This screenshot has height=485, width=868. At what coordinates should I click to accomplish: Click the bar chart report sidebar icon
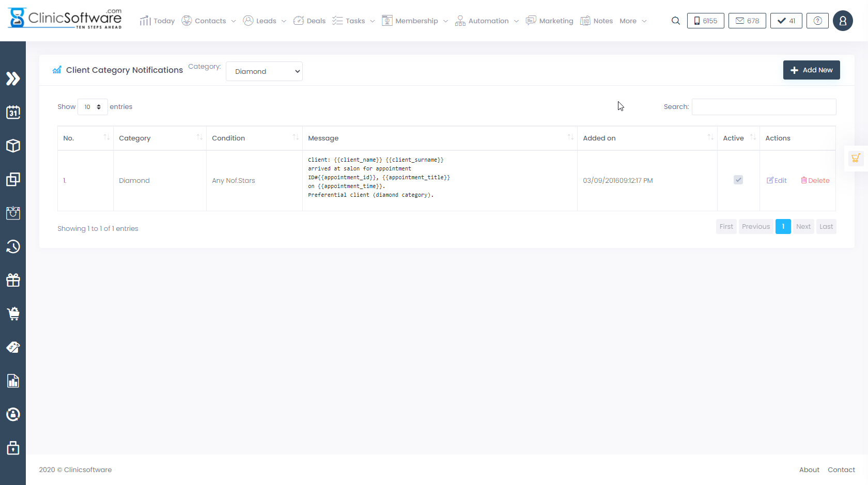pos(13,381)
